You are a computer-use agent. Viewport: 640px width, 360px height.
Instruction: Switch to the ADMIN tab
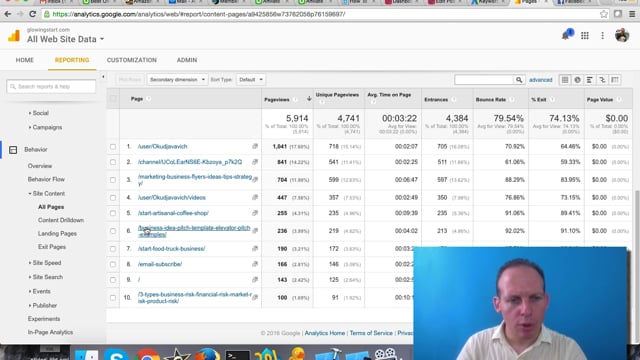(x=187, y=60)
